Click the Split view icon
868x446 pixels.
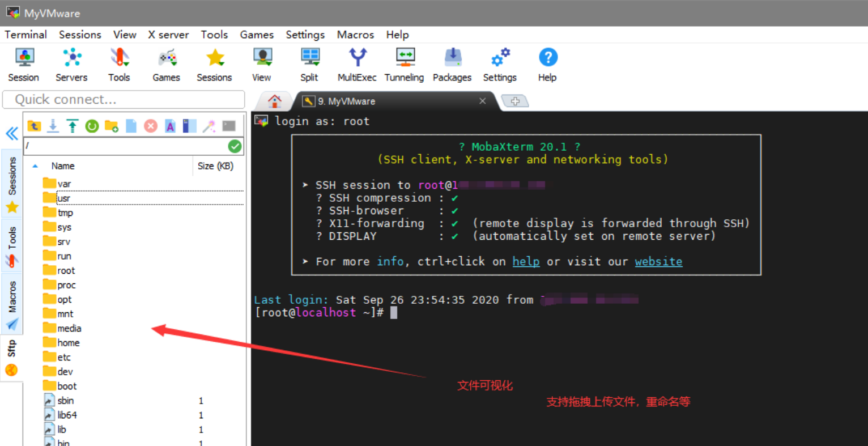(309, 65)
